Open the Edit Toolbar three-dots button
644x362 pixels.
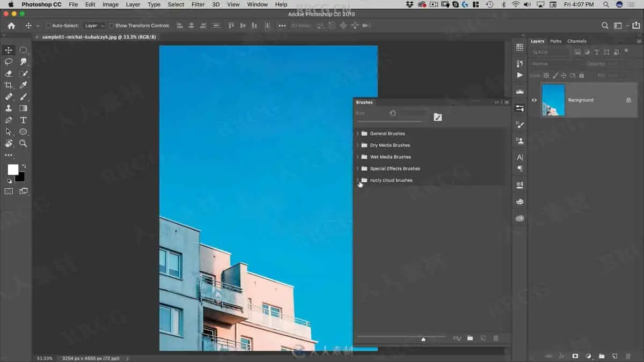9,155
